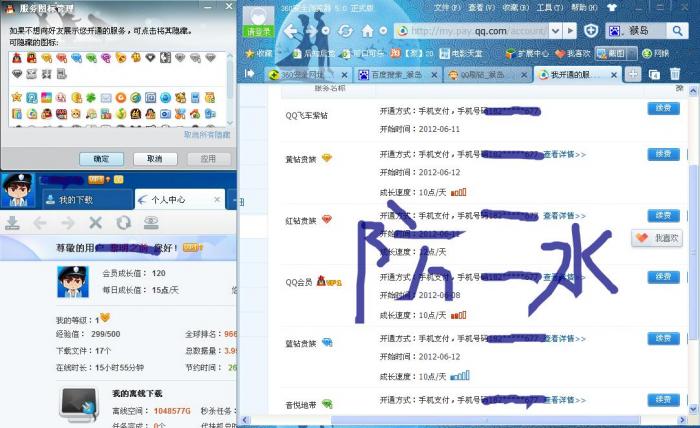
Task: Go back in the 360 browser
Action: click(291, 31)
